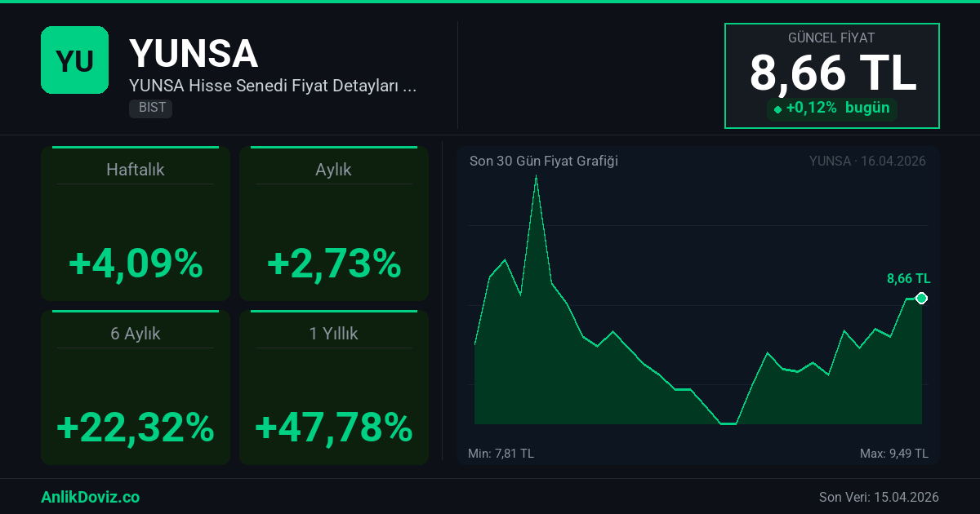Viewport: 980px width, 514px height.
Task: Open the Haftalık performance card
Action: (x=136, y=224)
